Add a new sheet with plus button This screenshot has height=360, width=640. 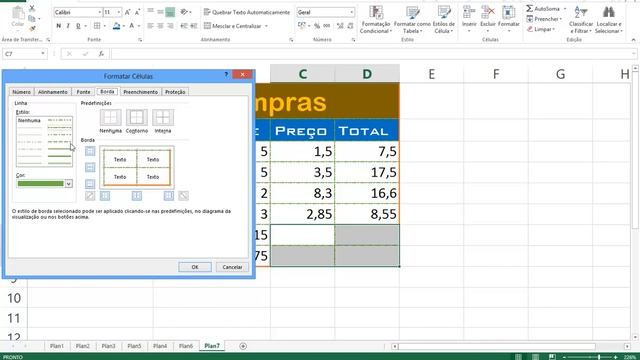243,346
